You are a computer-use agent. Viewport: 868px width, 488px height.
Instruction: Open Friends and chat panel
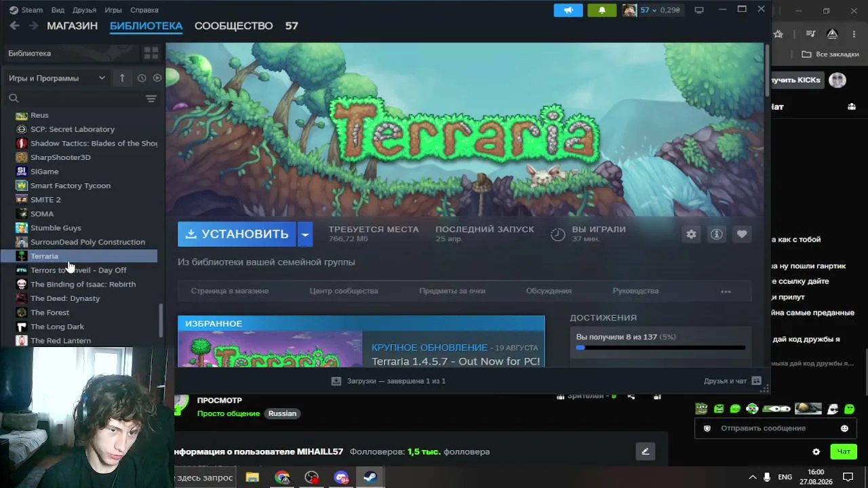732,381
